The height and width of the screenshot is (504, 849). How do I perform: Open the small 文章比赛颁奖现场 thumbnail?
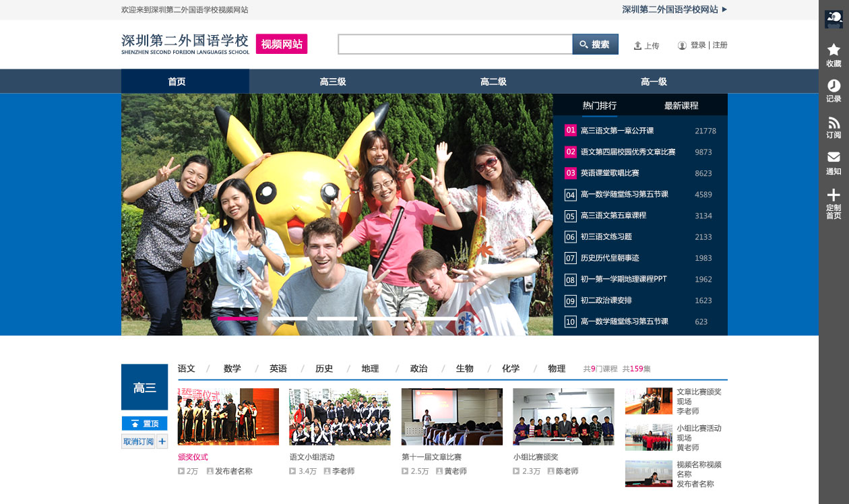649,401
